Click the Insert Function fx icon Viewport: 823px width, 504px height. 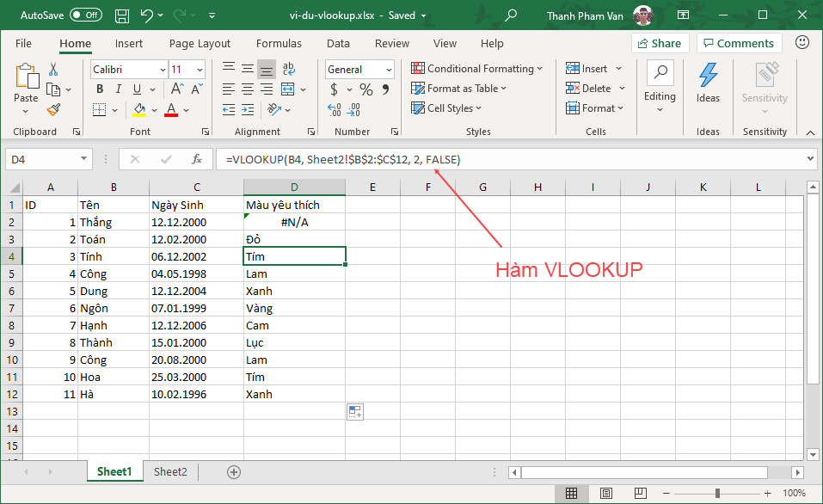point(197,159)
